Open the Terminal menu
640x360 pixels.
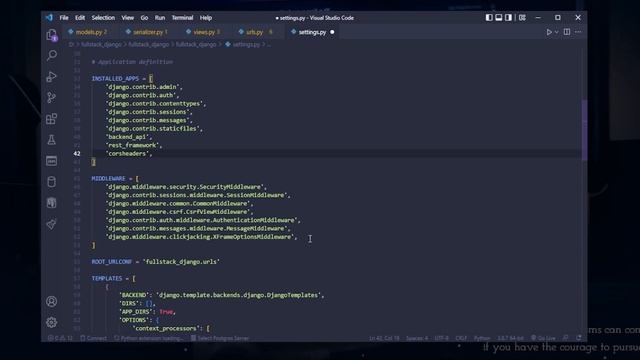[x=182, y=18]
